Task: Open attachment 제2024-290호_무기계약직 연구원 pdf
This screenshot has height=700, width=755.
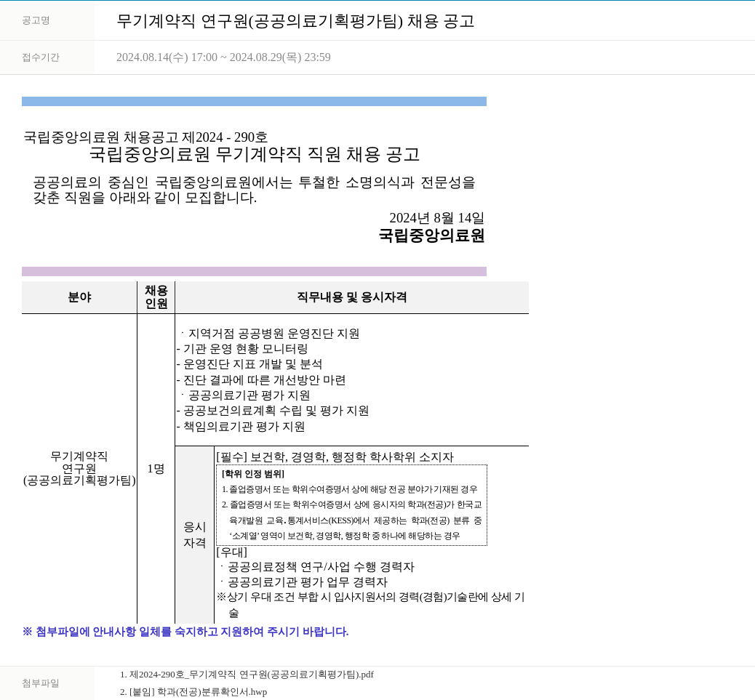Action: (x=247, y=675)
